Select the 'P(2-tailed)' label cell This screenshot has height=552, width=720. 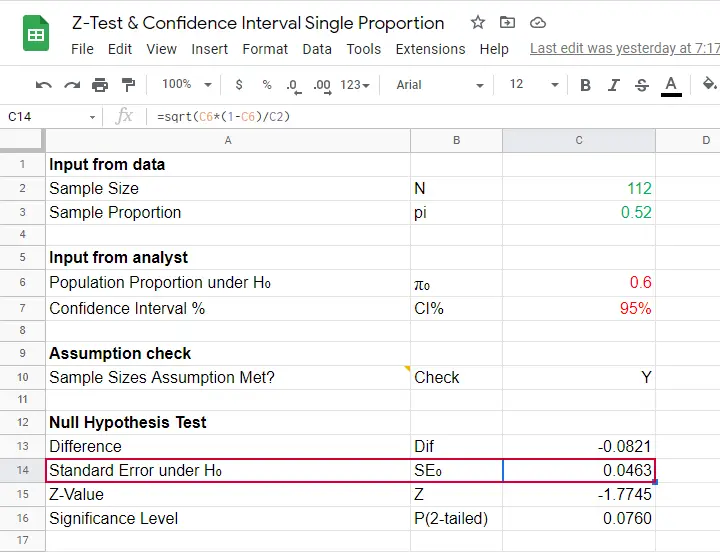click(x=456, y=518)
